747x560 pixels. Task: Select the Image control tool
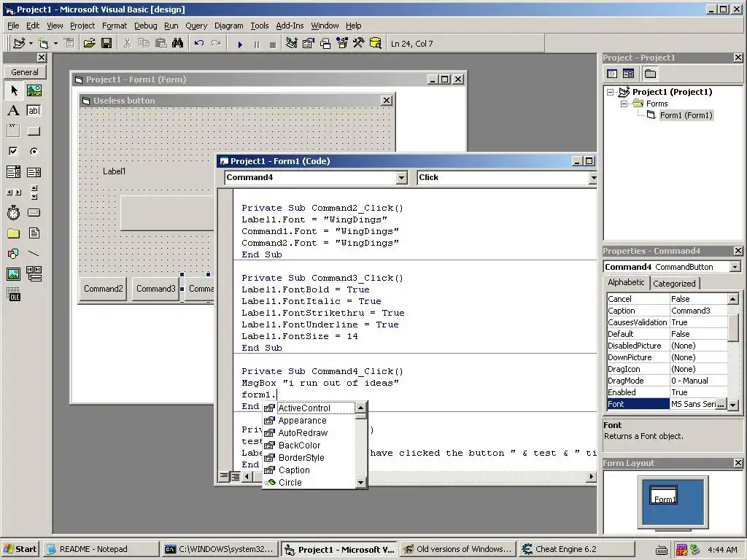pyautogui.click(x=13, y=274)
